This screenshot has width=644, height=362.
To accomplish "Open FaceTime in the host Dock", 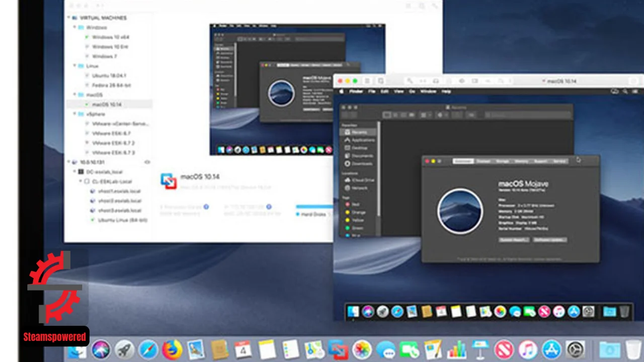I will 409,349.
